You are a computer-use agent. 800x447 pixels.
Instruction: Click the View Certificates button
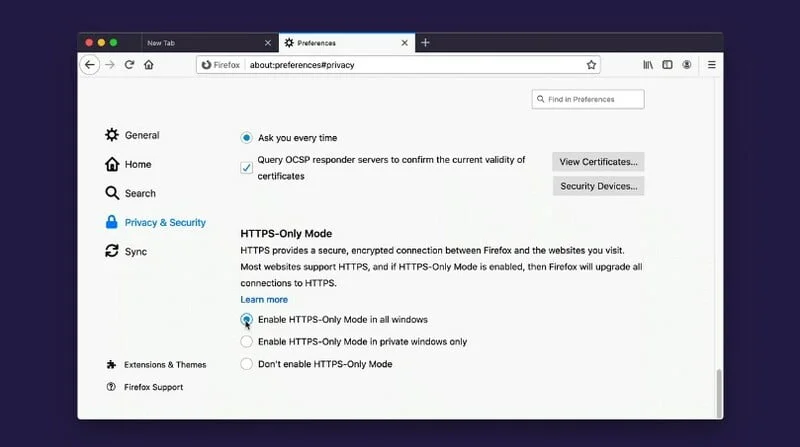click(x=598, y=162)
